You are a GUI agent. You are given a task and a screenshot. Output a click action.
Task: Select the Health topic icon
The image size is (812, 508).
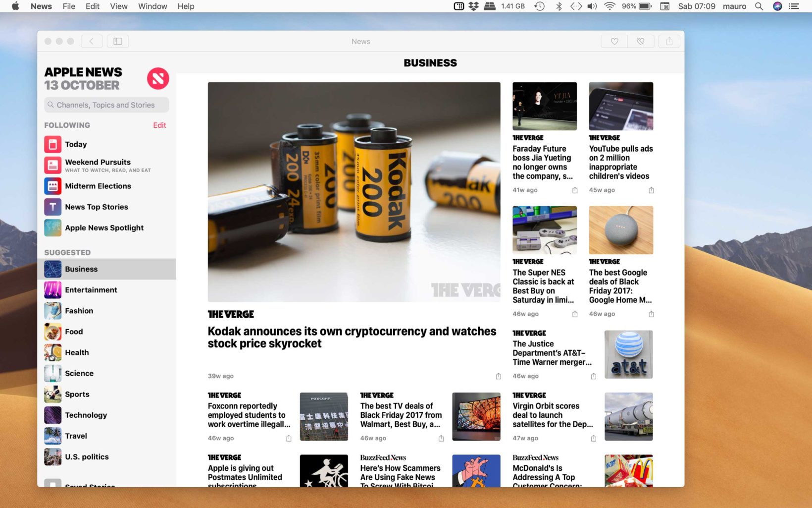(53, 352)
